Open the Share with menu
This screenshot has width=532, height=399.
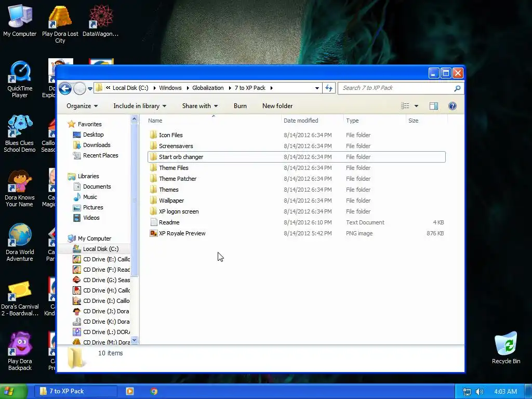coord(200,106)
